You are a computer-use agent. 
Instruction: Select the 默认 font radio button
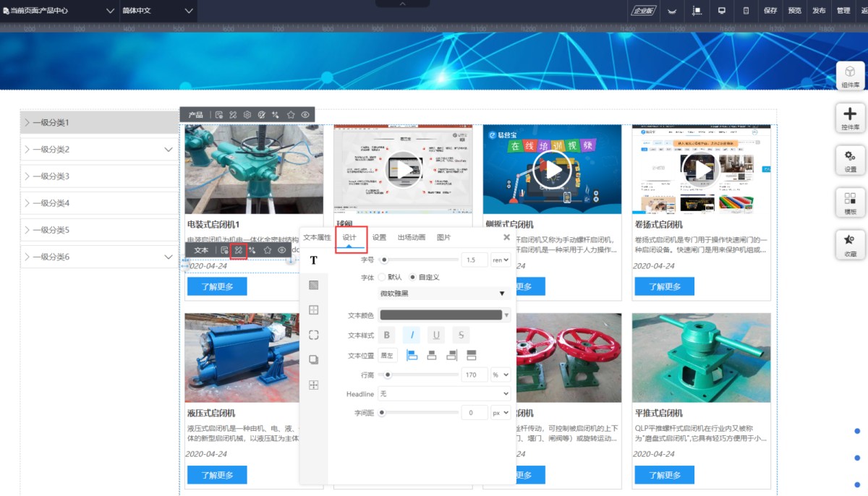point(382,277)
